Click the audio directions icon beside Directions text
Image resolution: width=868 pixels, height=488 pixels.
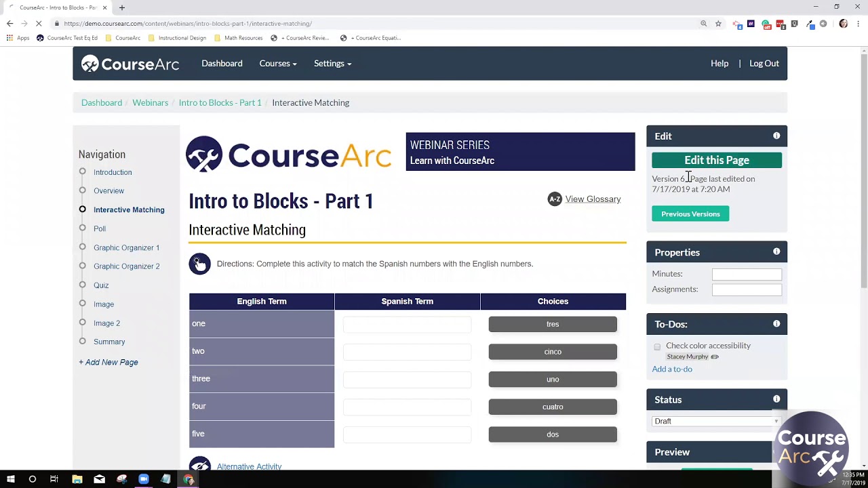(x=199, y=264)
